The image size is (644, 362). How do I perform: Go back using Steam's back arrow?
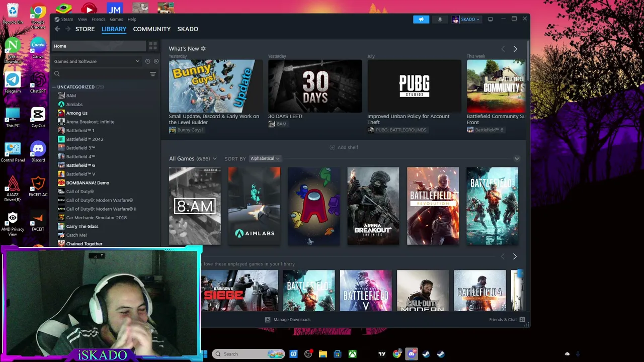57,29
